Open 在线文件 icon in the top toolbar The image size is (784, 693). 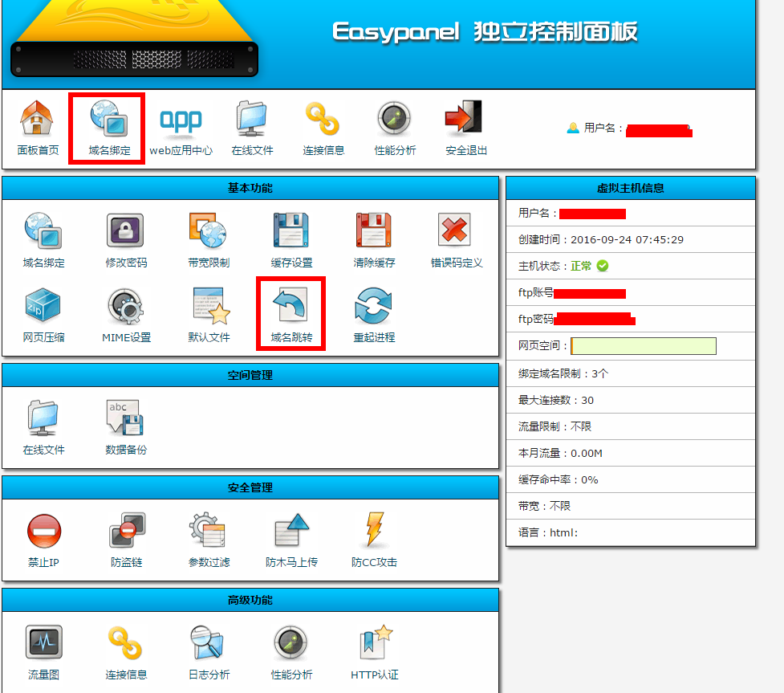pos(251,119)
